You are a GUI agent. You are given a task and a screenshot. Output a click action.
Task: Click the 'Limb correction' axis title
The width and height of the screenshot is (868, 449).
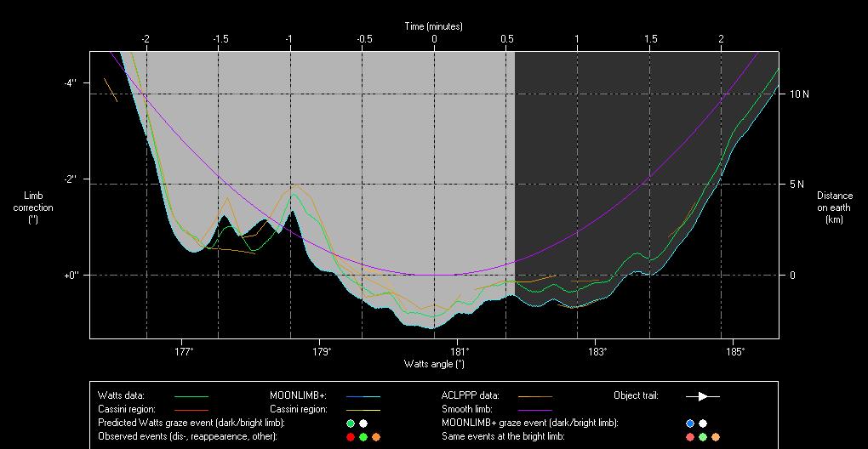[33, 207]
